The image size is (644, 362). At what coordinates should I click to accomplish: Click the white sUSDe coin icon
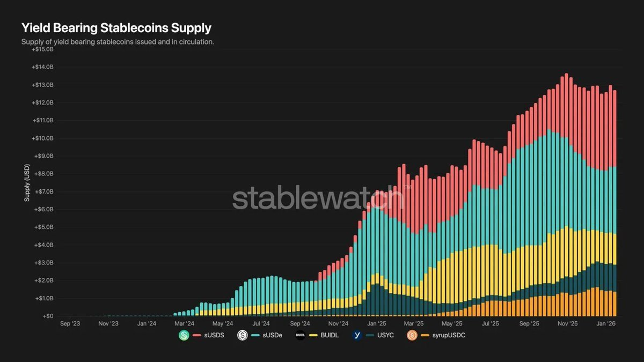(243, 336)
